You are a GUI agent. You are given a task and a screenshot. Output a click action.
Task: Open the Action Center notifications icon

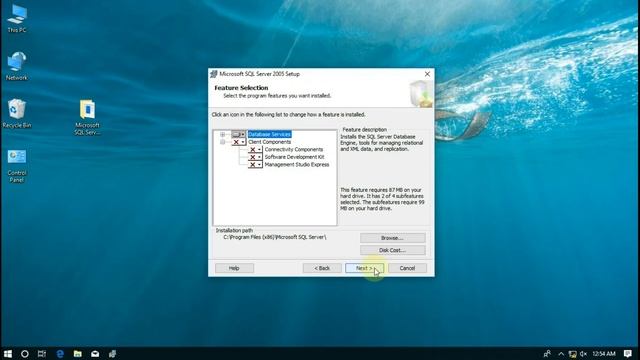pos(628,354)
